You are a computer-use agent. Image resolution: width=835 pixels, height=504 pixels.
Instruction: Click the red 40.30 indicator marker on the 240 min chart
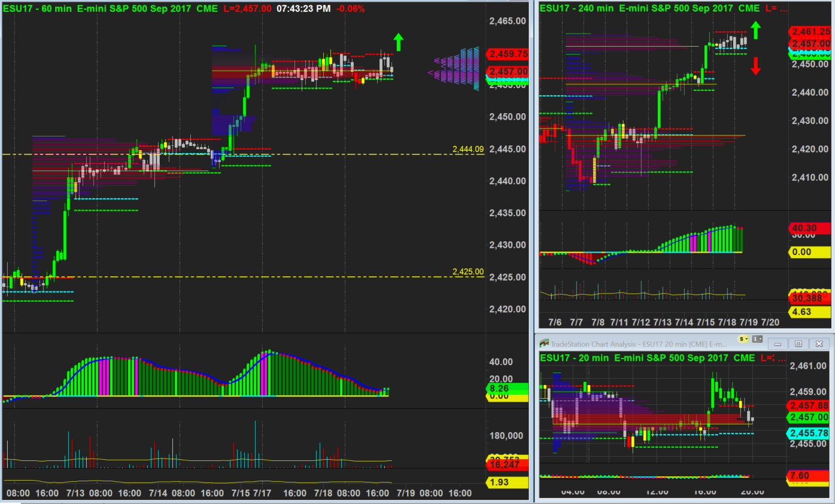[810, 228]
